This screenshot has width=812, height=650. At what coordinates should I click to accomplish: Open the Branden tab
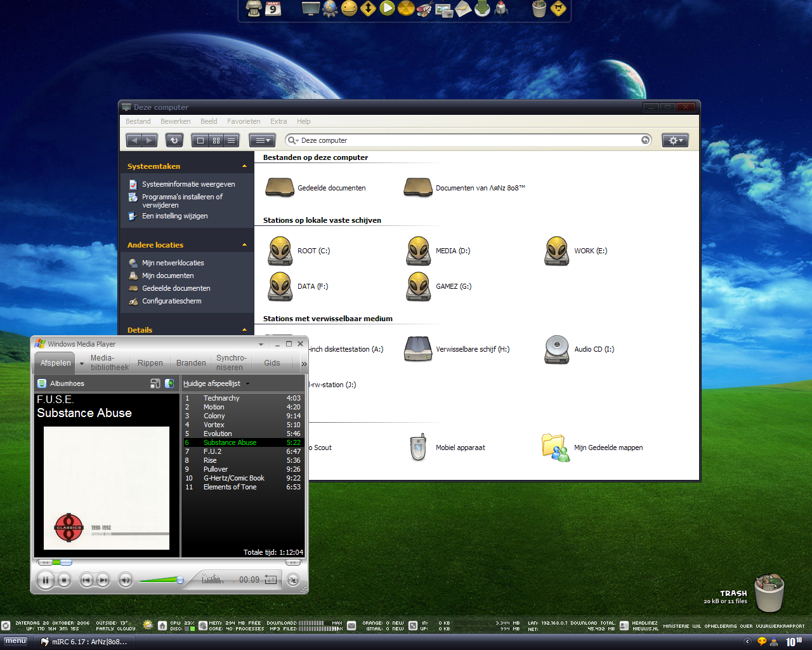click(x=191, y=363)
